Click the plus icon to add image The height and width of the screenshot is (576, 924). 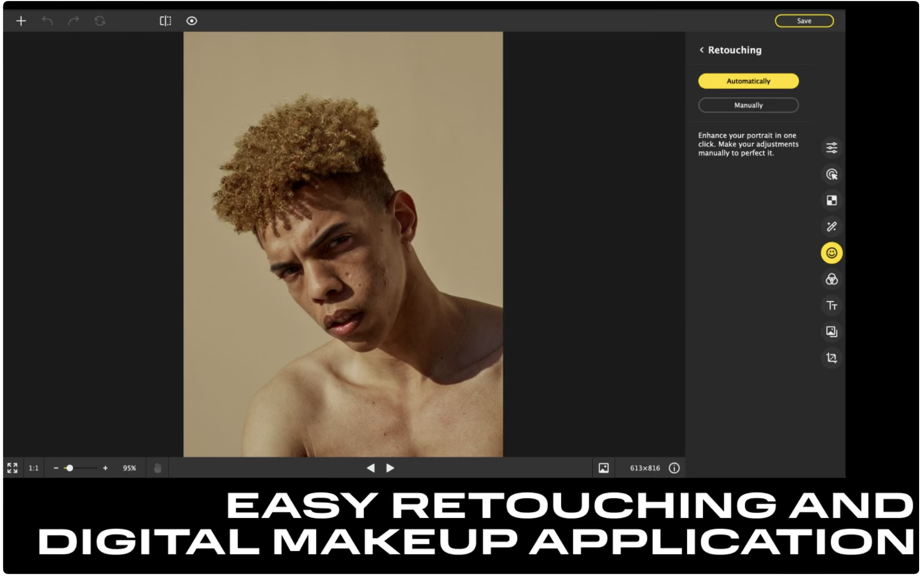[21, 21]
